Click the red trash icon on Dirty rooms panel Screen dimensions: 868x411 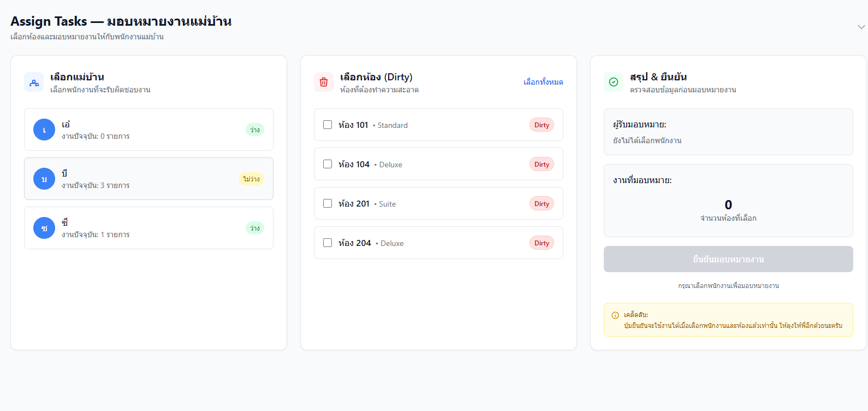coord(323,82)
